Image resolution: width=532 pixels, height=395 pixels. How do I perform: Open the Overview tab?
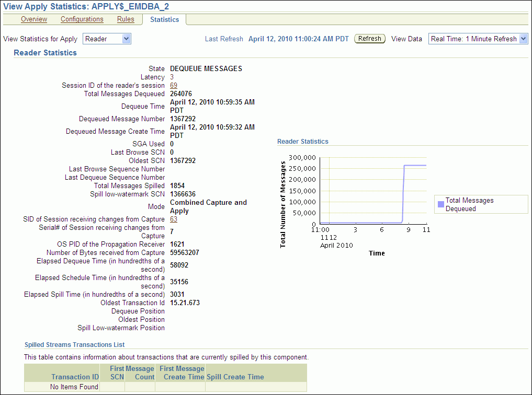coord(34,19)
